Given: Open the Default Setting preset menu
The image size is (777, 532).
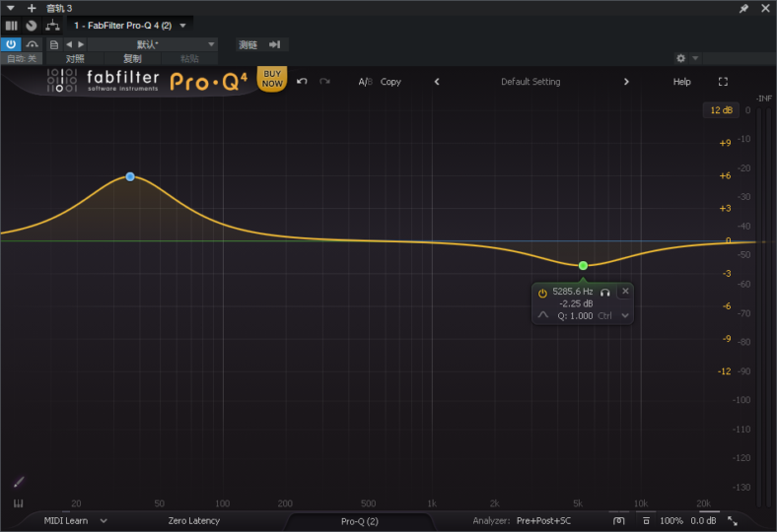Looking at the screenshot, I should coord(530,82).
